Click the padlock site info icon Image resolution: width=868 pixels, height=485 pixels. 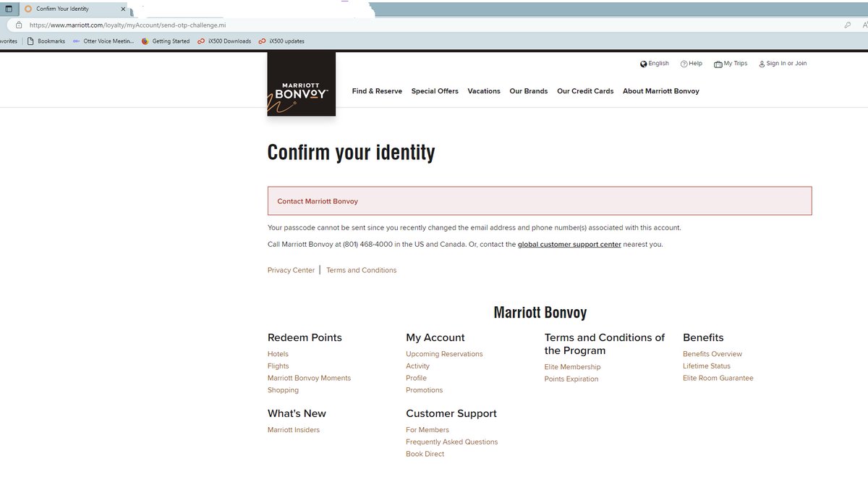click(19, 25)
